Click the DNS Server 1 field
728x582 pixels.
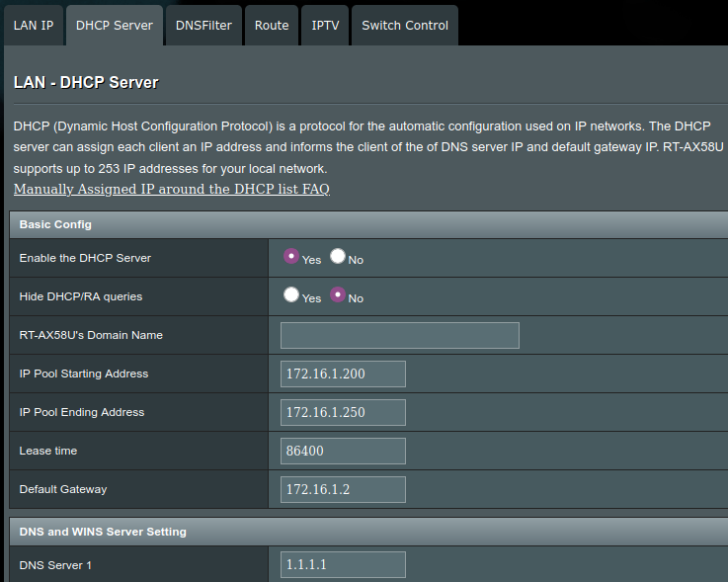coord(343,564)
